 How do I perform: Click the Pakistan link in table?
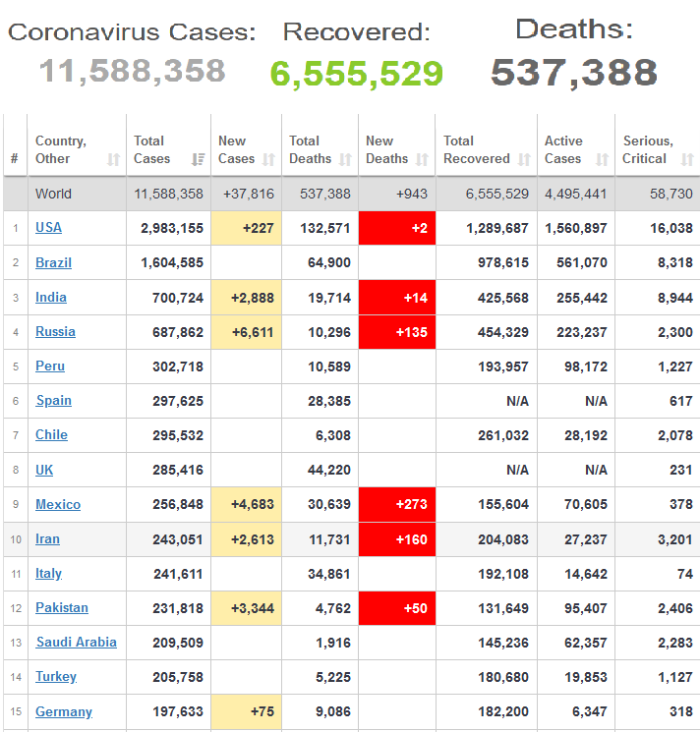tap(62, 607)
